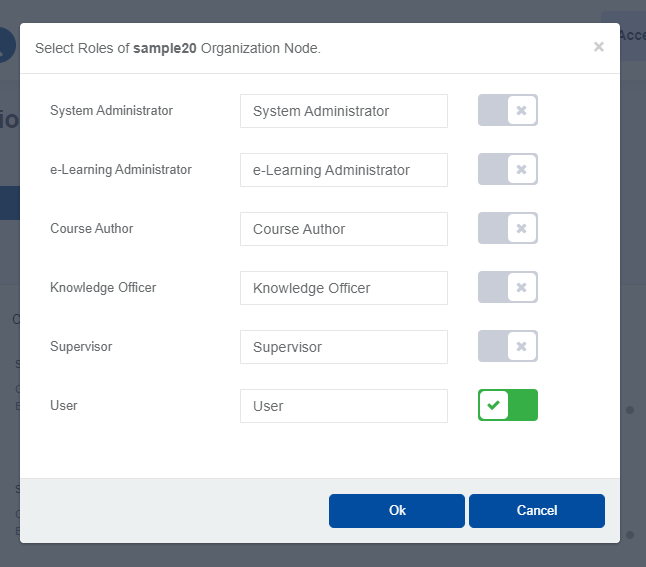Screen dimensions: 646x567
Task: Click the Knowledge Officer row label
Action: pyautogui.click(x=103, y=288)
